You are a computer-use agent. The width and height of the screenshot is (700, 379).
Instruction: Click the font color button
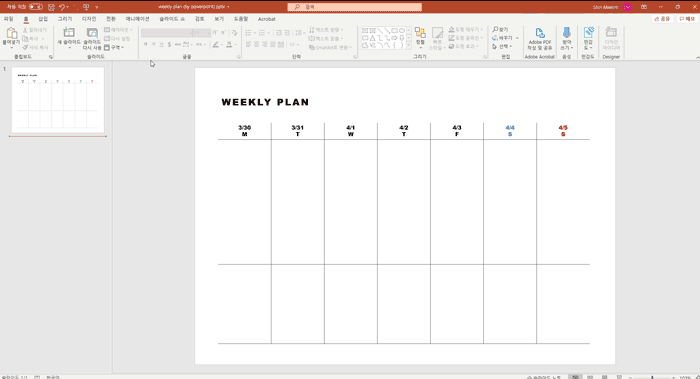229,44
